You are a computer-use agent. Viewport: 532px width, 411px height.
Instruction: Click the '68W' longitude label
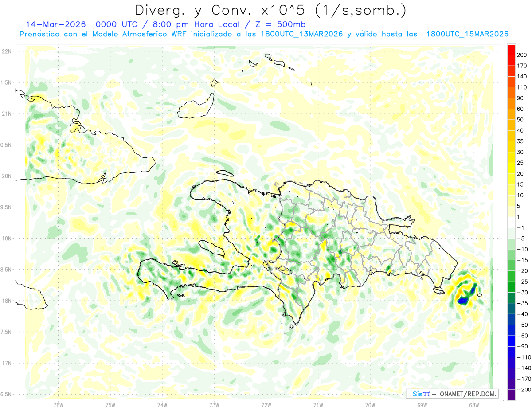pos(474,405)
